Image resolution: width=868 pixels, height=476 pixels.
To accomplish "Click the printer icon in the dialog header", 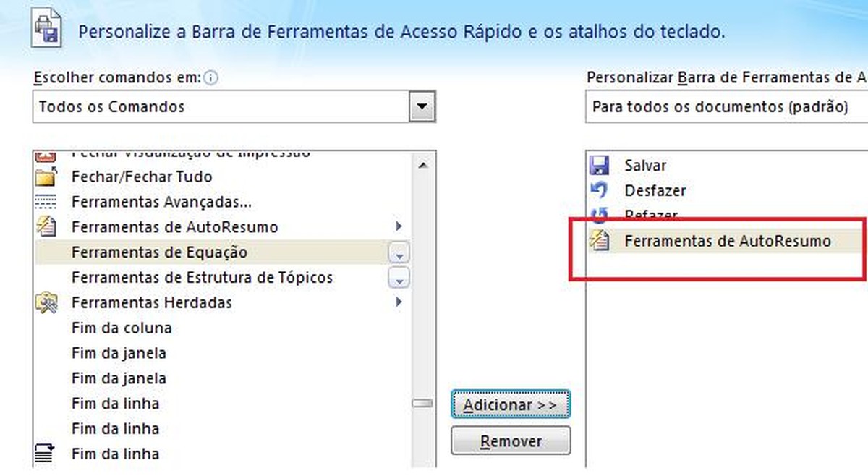I will pyautogui.click(x=46, y=27).
